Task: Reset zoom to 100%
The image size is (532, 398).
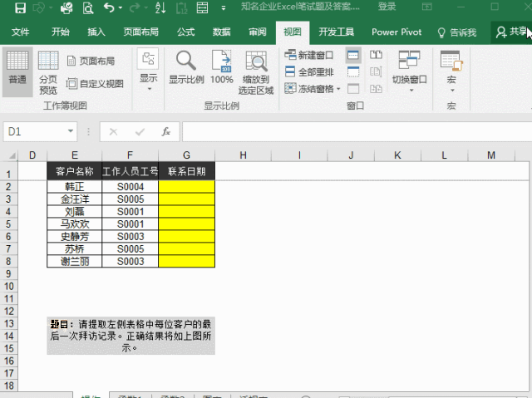Action: coord(222,67)
